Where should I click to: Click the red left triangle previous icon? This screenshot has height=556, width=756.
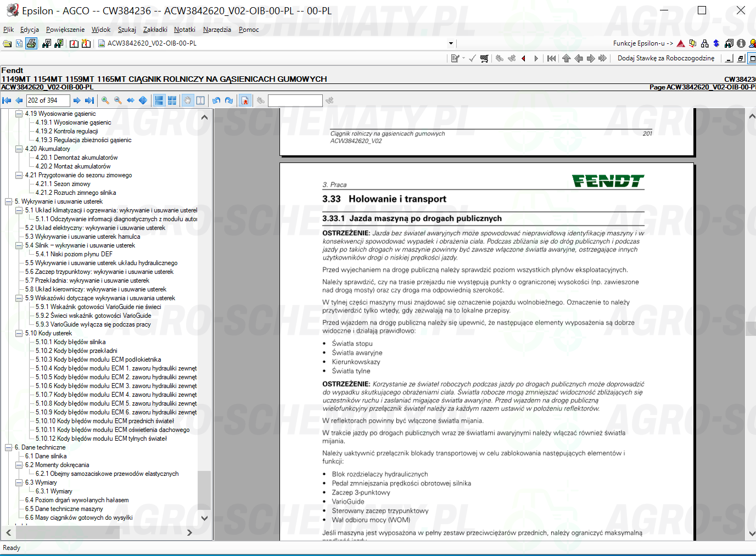524,58
